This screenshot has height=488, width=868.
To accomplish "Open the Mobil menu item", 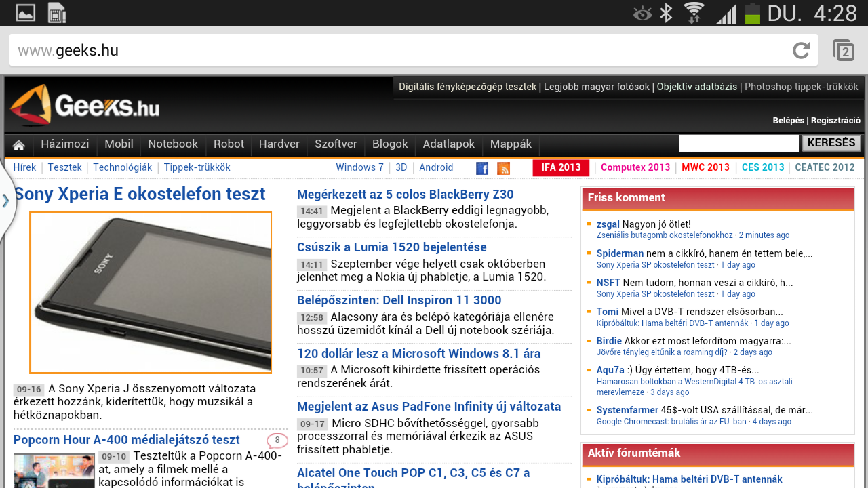I will (119, 144).
